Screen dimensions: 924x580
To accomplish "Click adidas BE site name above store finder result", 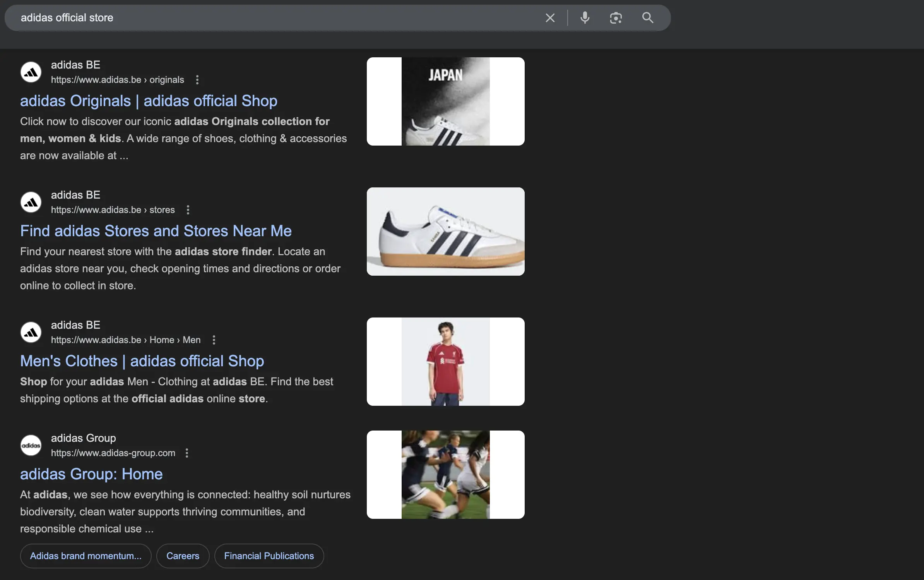I will tap(75, 195).
